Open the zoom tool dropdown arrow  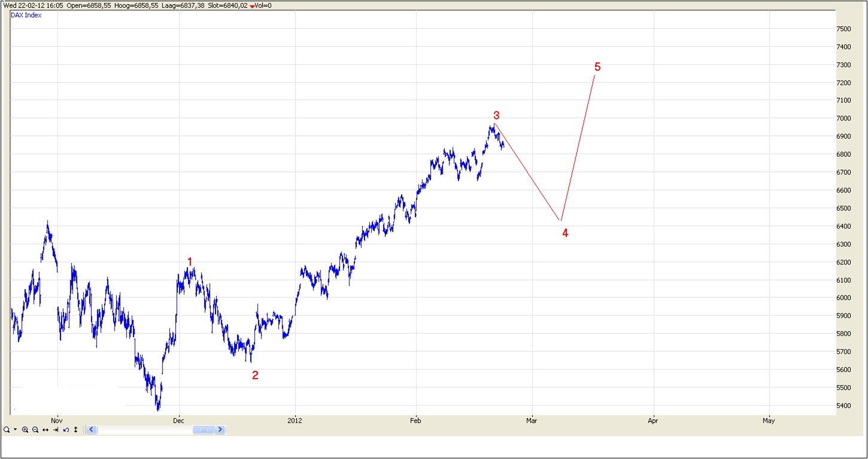click(15, 430)
